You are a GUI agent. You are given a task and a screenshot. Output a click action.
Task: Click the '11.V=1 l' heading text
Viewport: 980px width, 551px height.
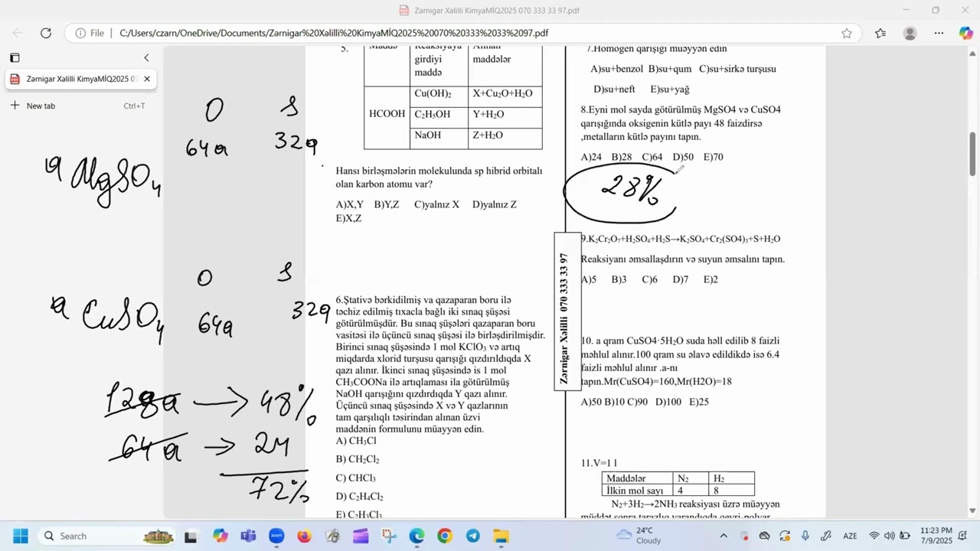599,463
